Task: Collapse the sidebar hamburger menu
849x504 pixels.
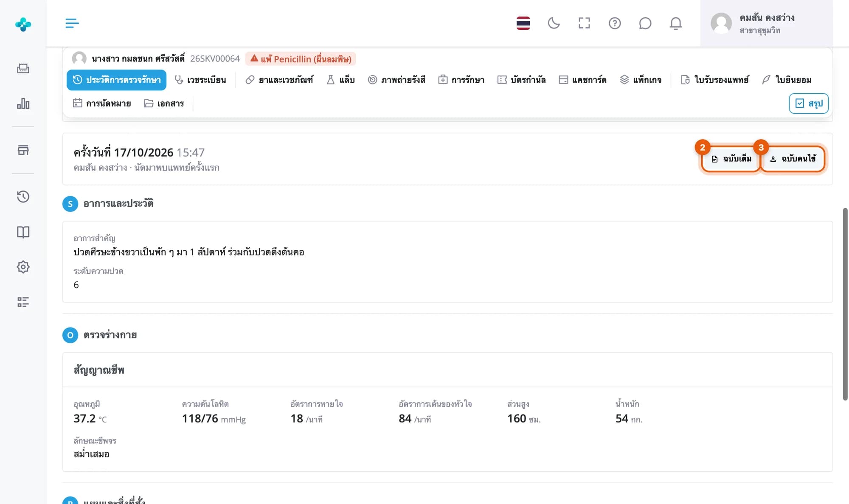Action: click(72, 23)
